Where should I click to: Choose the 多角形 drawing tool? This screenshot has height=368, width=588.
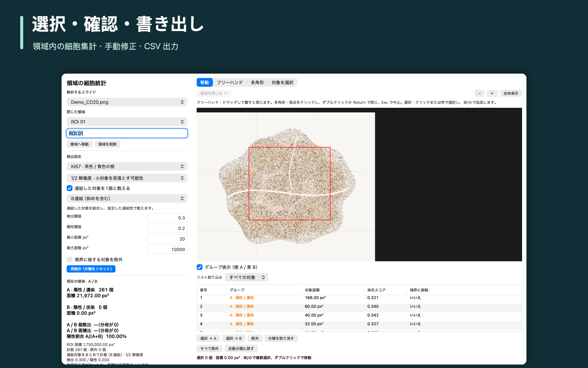[257, 83]
